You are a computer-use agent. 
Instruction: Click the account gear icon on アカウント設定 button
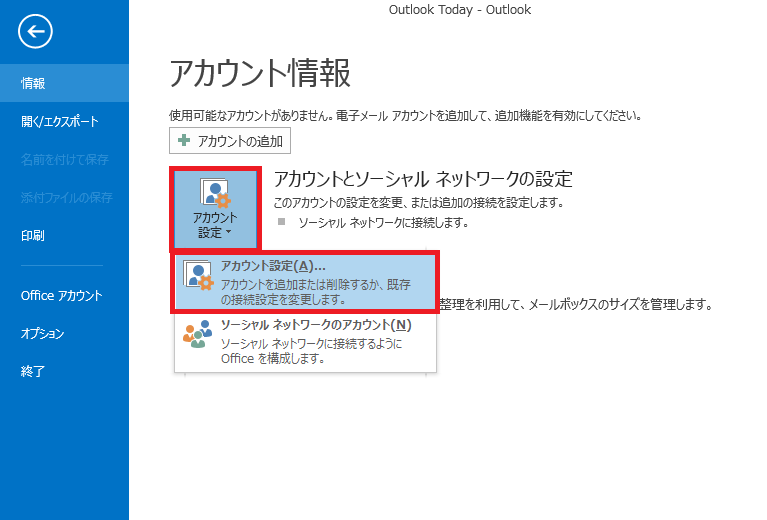[215, 194]
